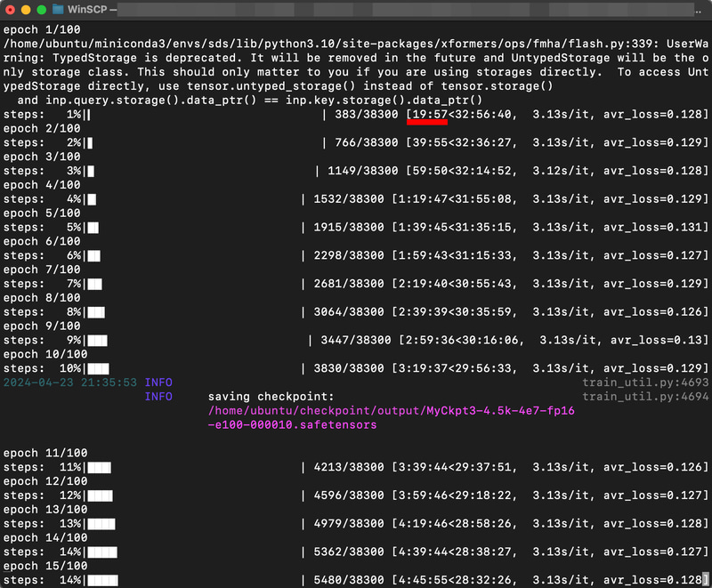Click the green maximize window button

(41, 10)
